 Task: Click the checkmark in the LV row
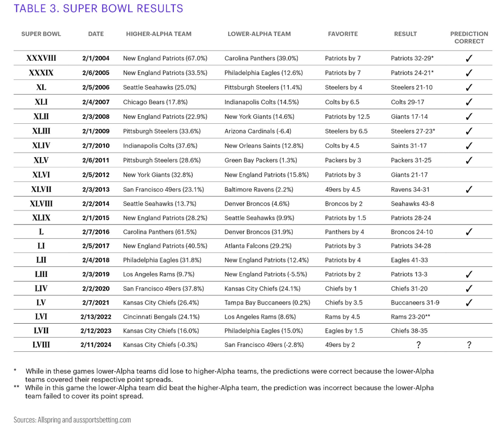click(x=469, y=302)
